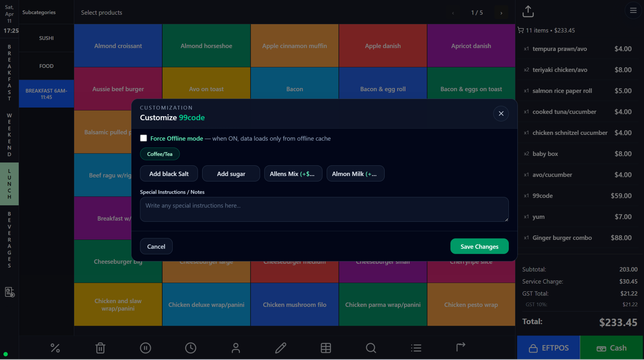Select baby box order line
This screenshot has width=644, height=360.
pyautogui.click(x=578, y=154)
